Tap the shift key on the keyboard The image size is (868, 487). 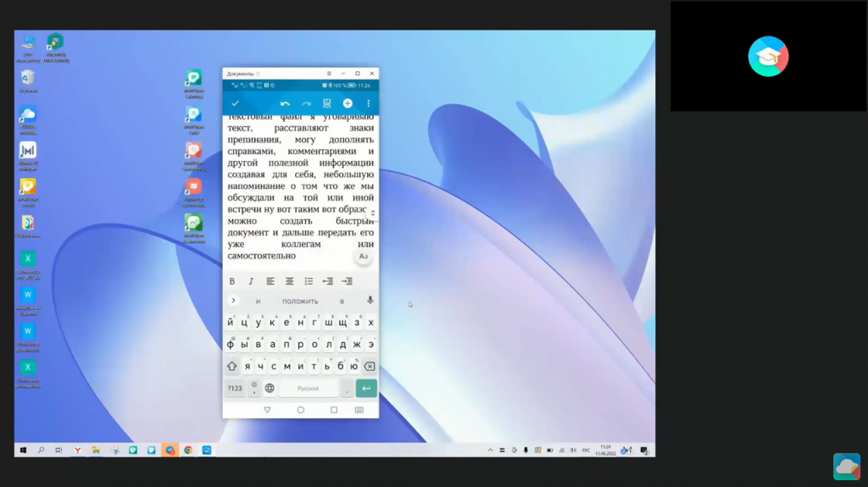[232, 366]
